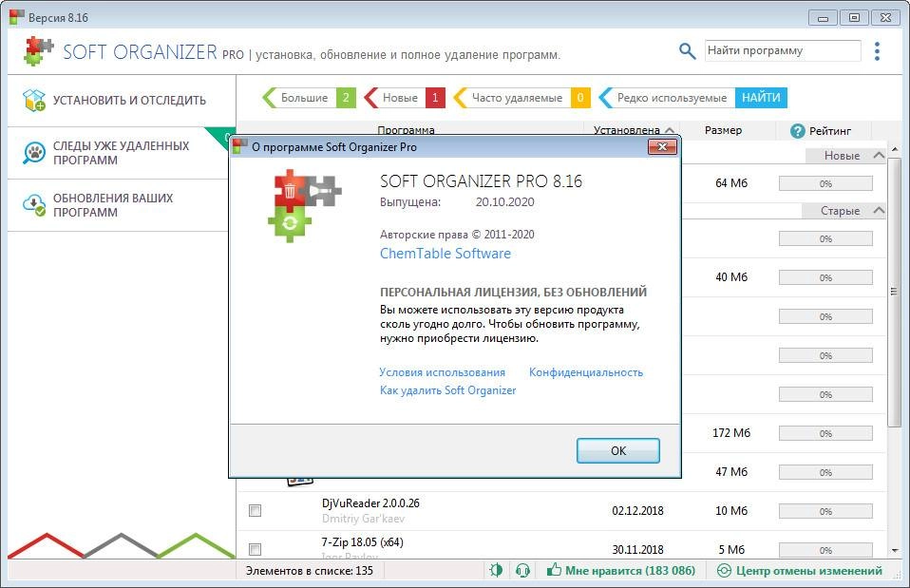Click the bug icon in status bar
910x588 pixels.
(x=496, y=571)
